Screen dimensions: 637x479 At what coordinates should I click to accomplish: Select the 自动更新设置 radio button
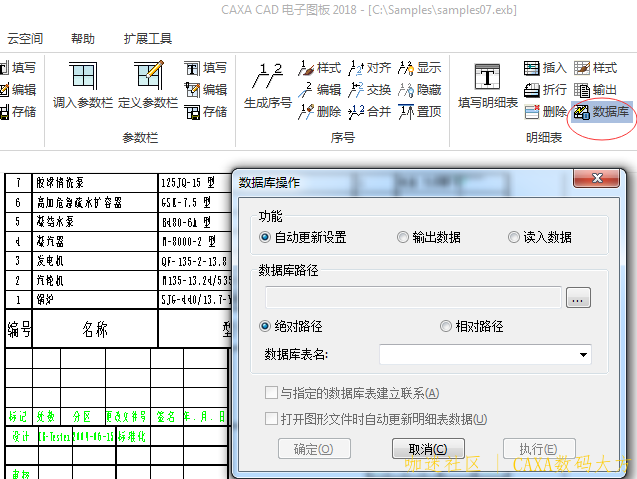(x=265, y=238)
